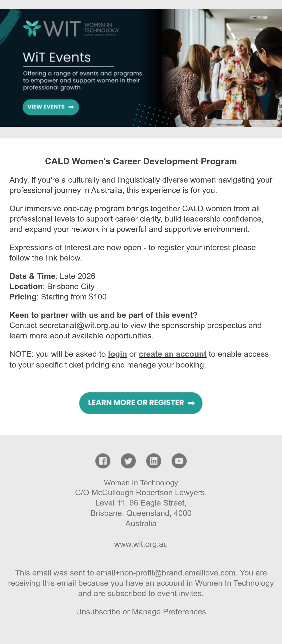Click the 66 Eagle Street address line
Screen dimensions: 282x644
point(141,503)
